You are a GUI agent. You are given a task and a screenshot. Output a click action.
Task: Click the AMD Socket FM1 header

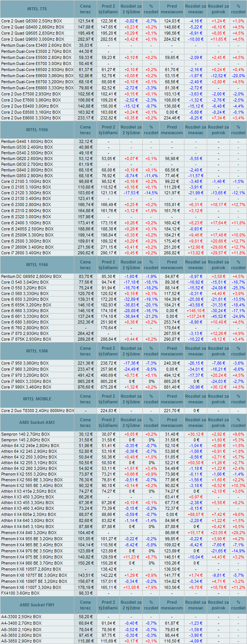click(x=37, y=605)
